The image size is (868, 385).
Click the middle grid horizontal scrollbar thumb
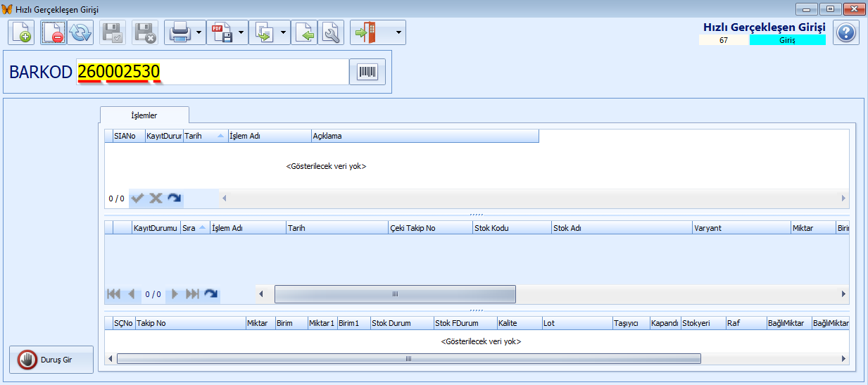tap(395, 294)
